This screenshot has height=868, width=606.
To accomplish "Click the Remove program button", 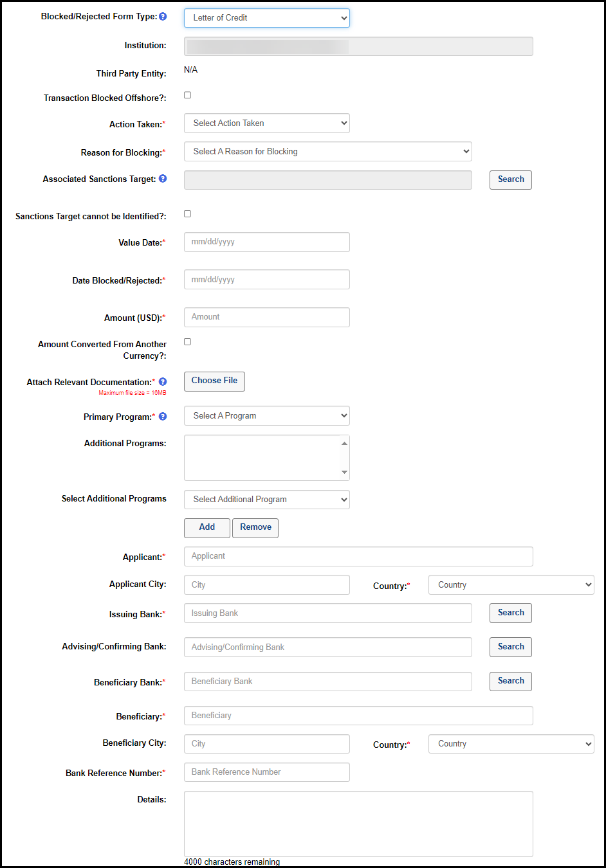I will click(255, 528).
